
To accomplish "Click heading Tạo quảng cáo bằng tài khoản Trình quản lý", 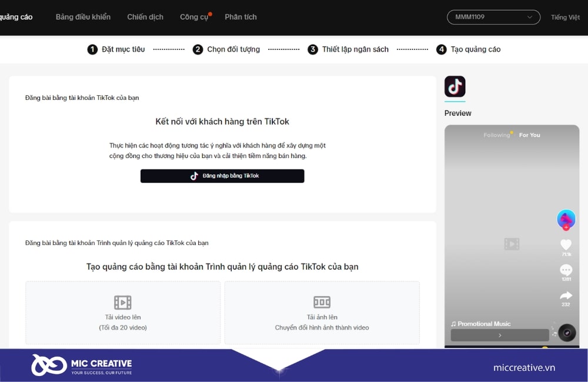I will point(222,267).
